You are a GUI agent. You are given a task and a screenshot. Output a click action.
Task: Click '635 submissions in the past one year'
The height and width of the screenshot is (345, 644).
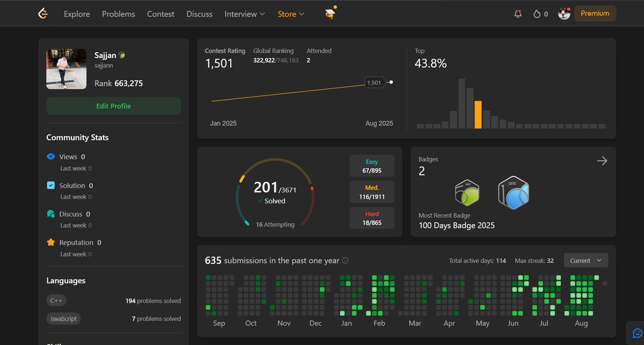pyautogui.click(x=272, y=261)
